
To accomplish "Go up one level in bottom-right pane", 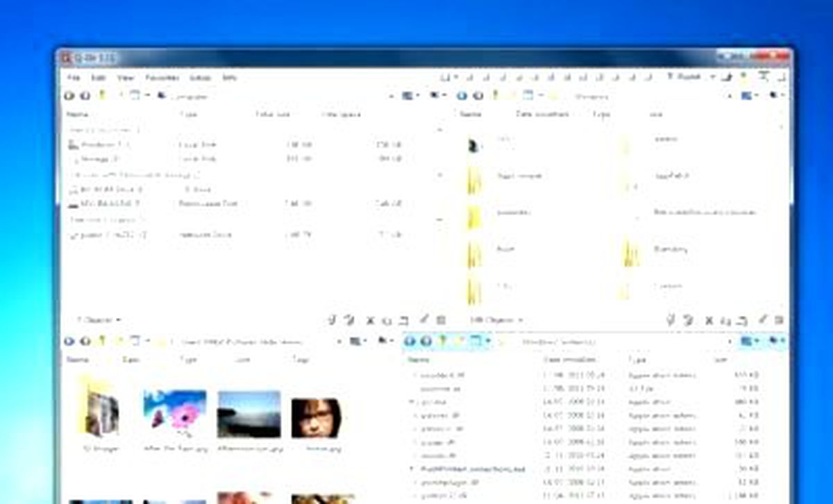I will [443, 340].
